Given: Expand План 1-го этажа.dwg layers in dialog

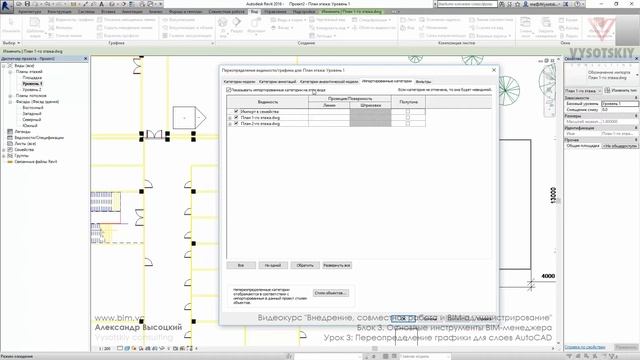Looking at the screenshot, I should pos(230,118).
